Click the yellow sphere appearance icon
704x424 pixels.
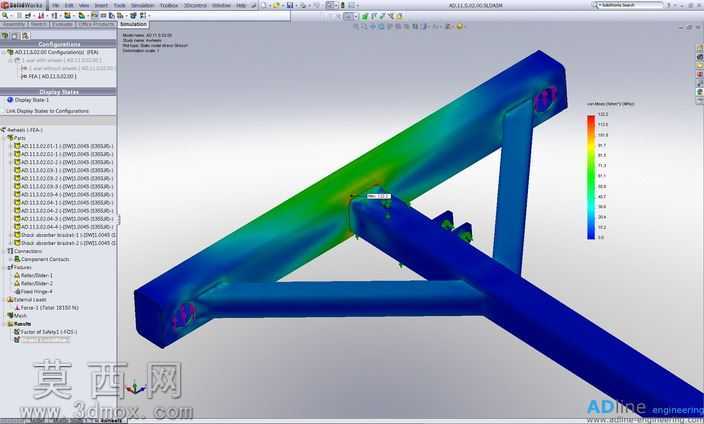click(459, 27)
